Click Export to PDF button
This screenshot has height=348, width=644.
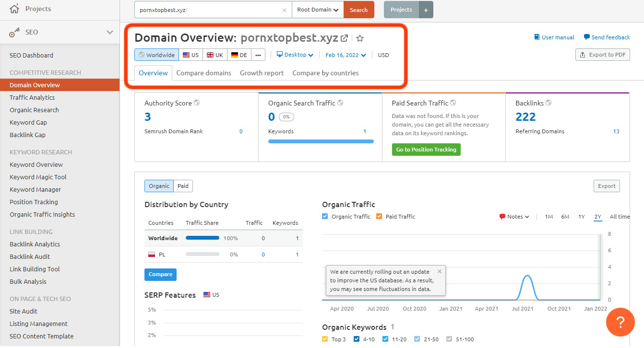pos(603,55)
